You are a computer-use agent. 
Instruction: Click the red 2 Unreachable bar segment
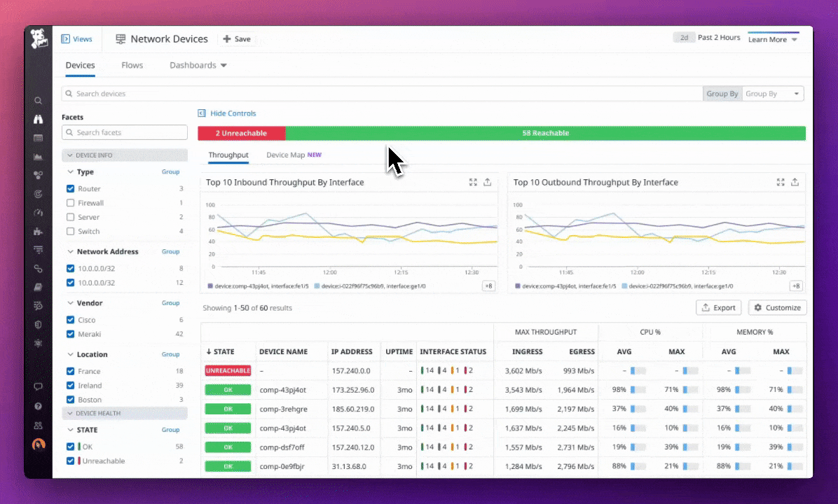click(x=242, y=133)
